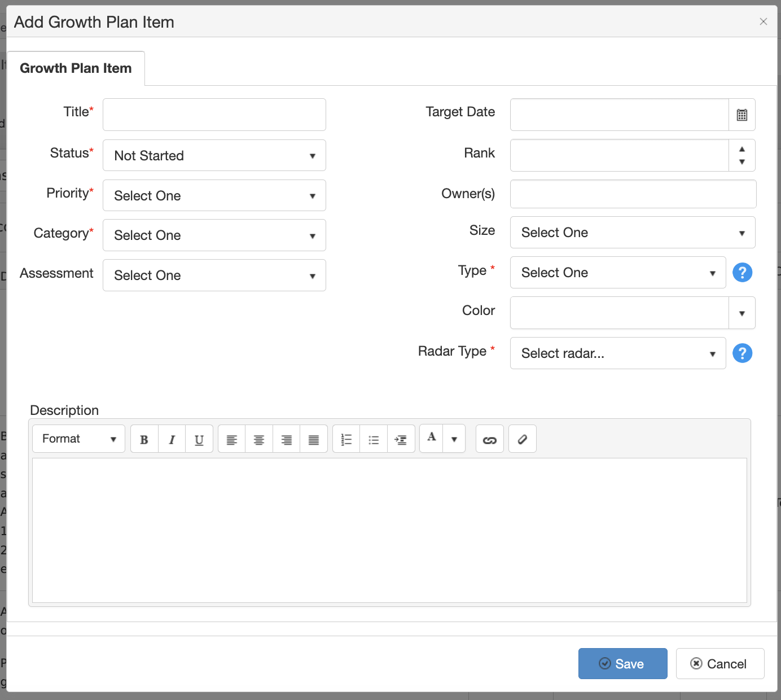Open help for the Radar Type field
This screenshot has width=781, height=700.
743,353
